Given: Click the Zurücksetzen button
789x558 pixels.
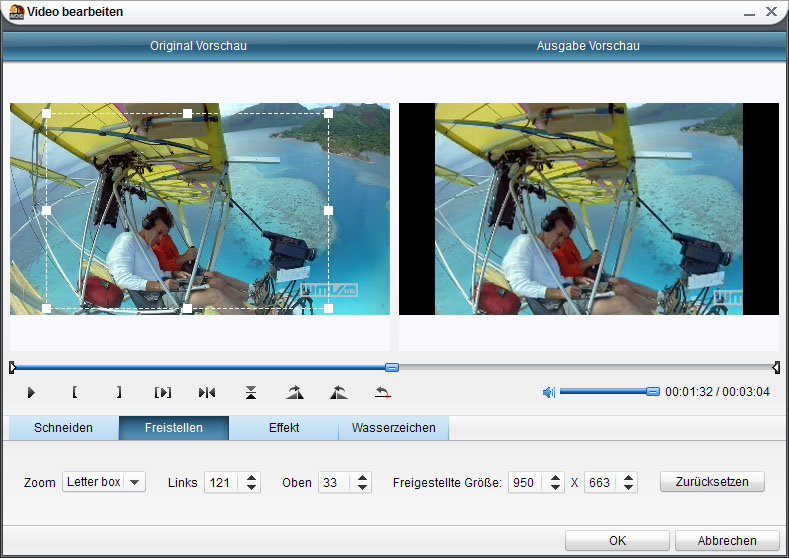Looking at the screenshot, I should 712,482.
